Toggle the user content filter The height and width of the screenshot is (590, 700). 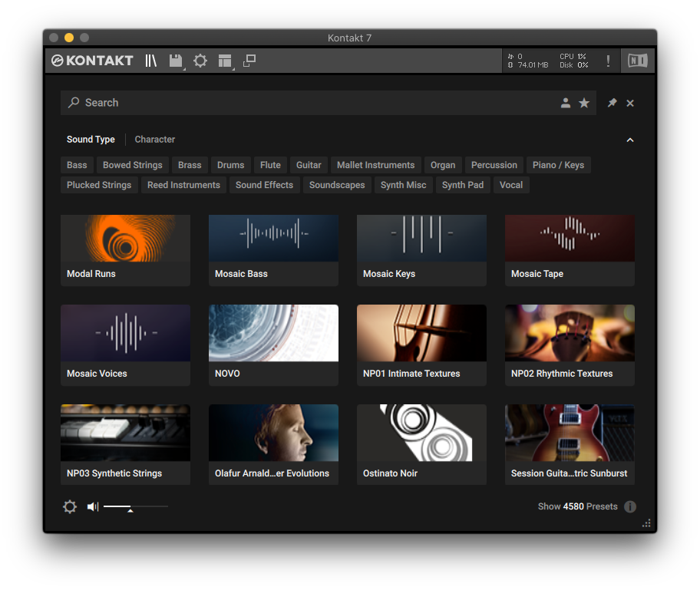pyautogui.click(x=566, y=103)
